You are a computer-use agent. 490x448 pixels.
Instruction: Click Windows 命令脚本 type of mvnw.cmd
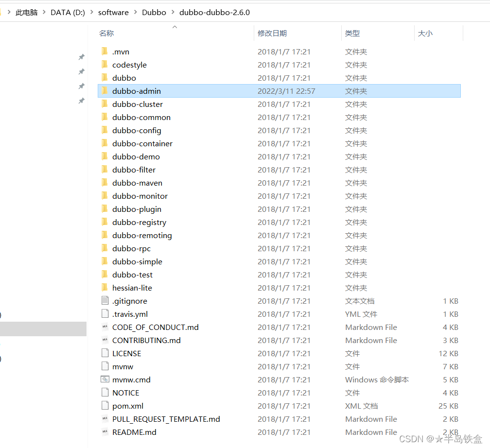pyautogui.click(x=377, y=379)
